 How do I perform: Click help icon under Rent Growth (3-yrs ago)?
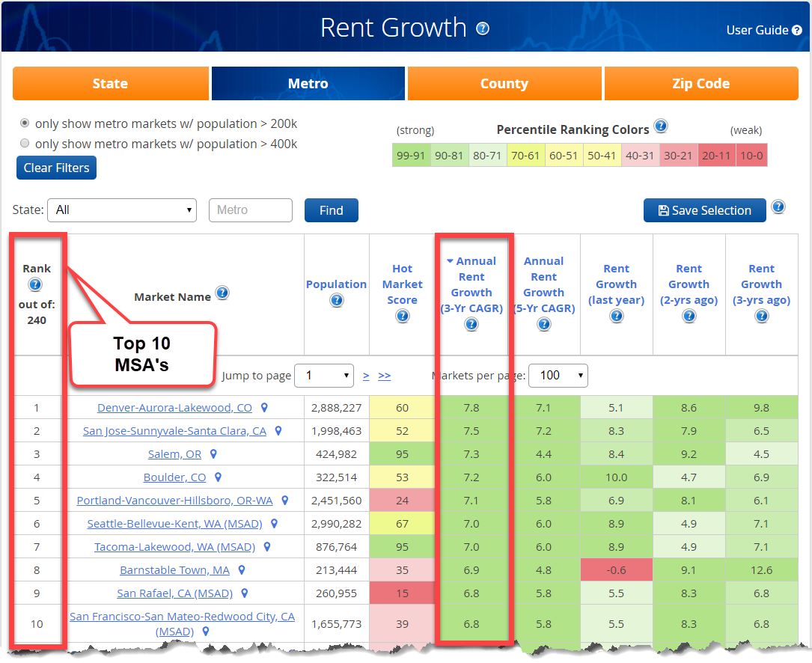pyautogui.click(x=761, y=316)
